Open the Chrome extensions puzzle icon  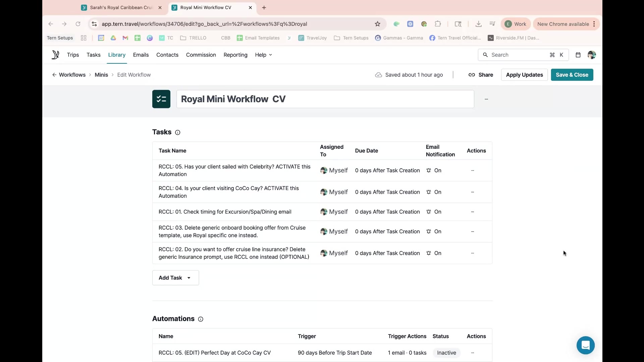pyautogui.click(x=438, y=24)
